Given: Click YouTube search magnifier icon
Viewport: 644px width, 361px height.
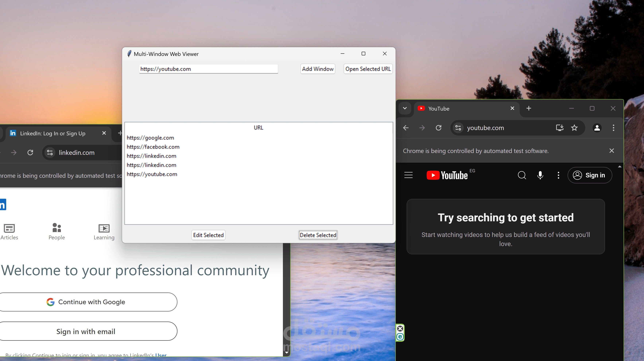Looking at the screenshot, I should 522,175.
